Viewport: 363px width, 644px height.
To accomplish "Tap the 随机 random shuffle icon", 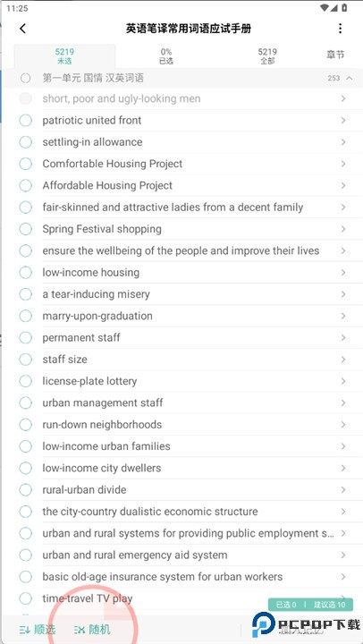I will click(80, 629).
